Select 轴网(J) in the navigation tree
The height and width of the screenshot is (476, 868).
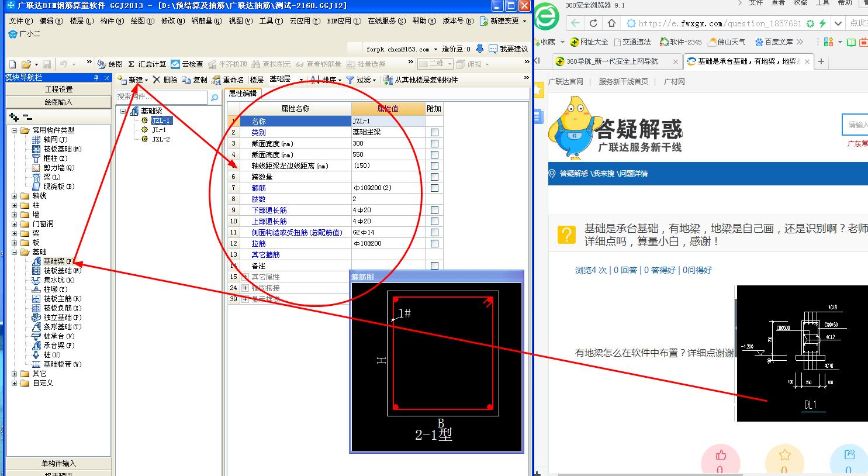50,140
